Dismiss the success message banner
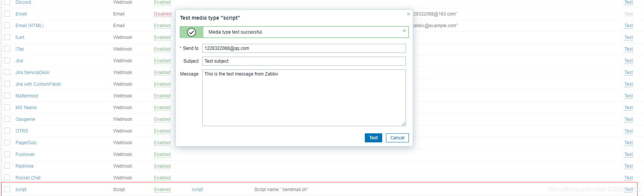 coord(404,31)
